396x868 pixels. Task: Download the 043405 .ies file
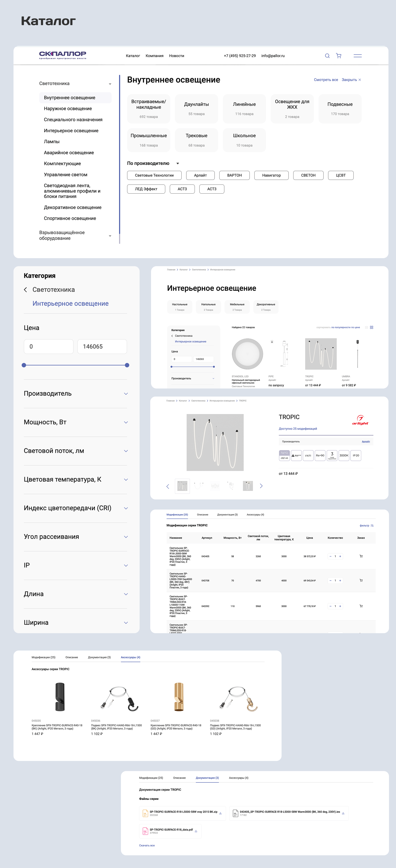(x=343, y=813)
